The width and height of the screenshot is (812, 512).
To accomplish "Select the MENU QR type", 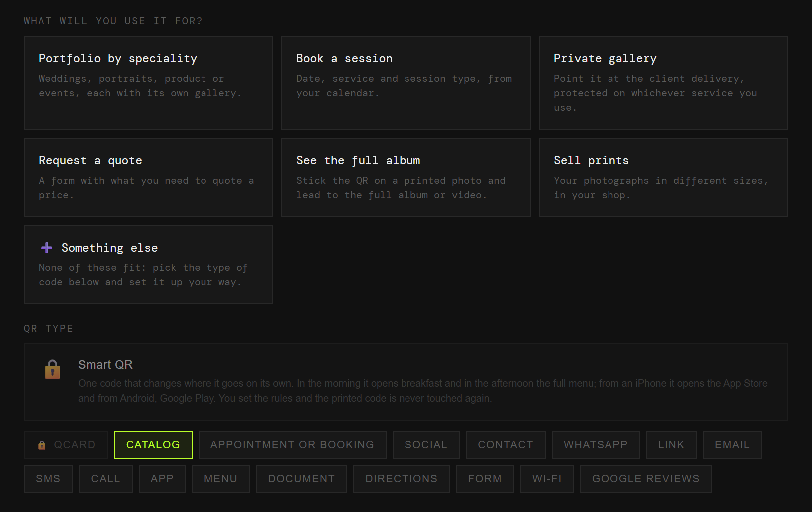I will point(221,479).
